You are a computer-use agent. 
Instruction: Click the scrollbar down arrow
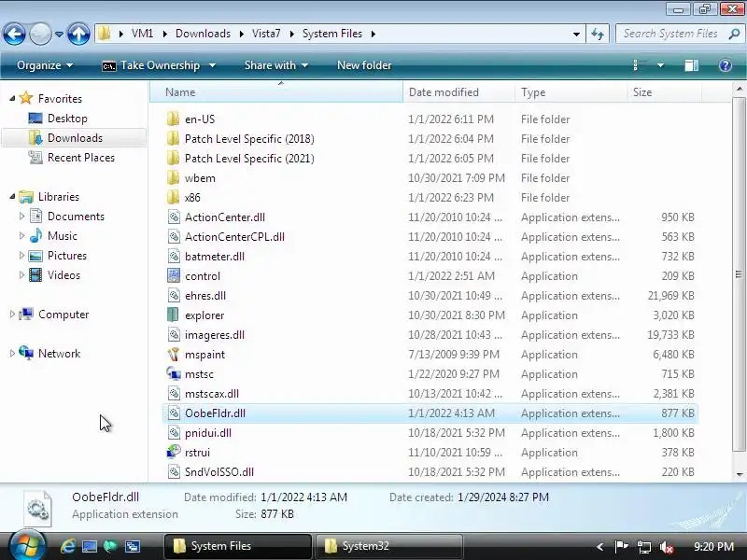click(739, 474)
